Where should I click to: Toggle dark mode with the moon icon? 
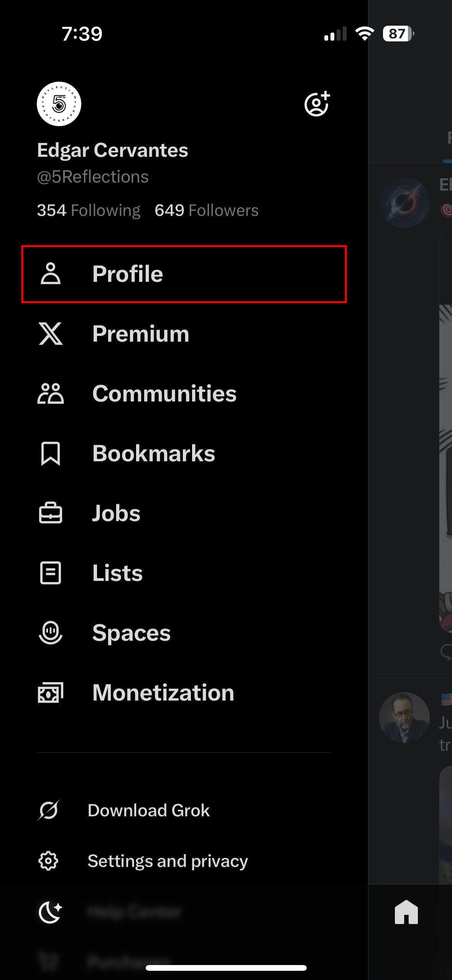point(50,912)
